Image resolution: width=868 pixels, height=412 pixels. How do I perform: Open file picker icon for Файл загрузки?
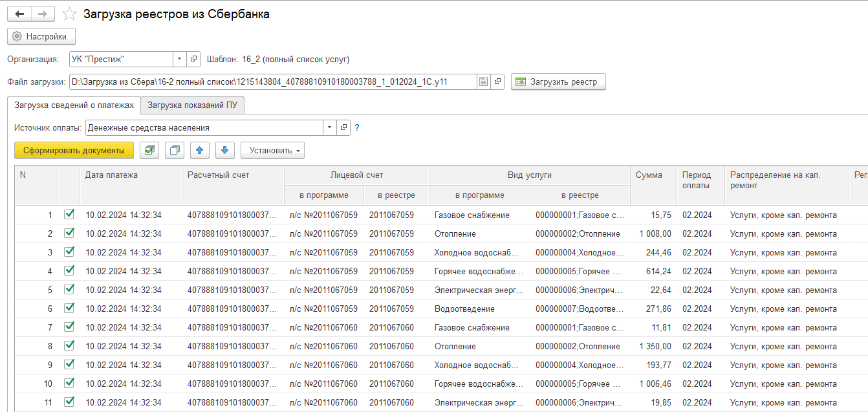pos(483,81)
